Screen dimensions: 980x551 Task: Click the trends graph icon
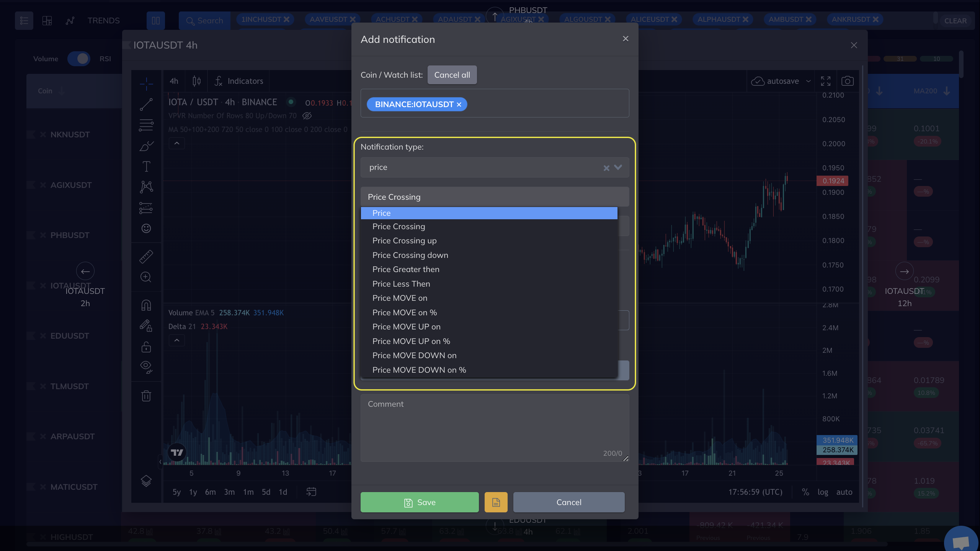tap(70, 21)
